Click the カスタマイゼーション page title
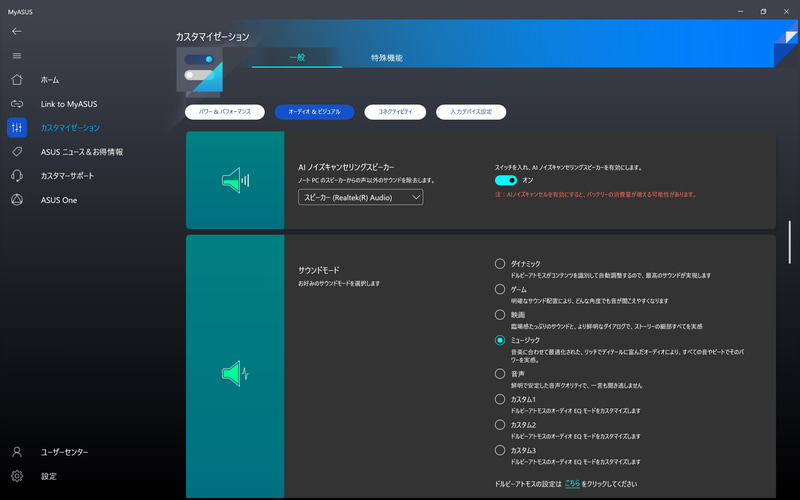800x500 pixels. click(212, 37)
